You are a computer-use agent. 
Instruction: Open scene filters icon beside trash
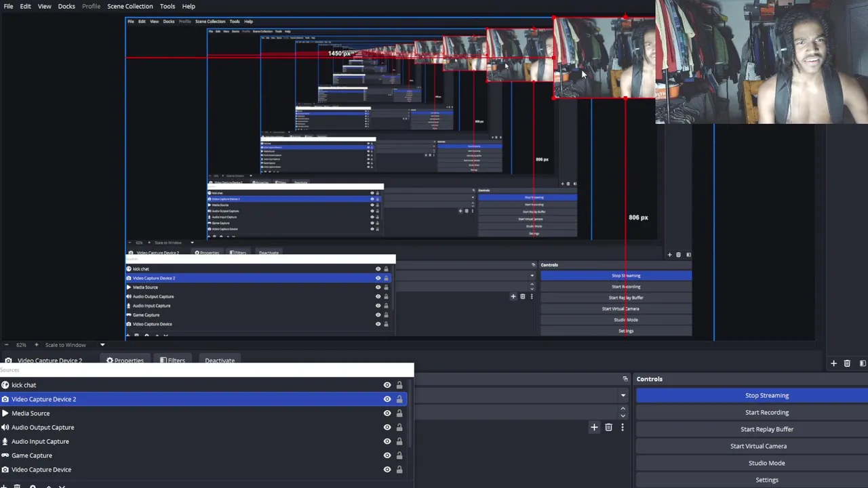click(862, 363)
